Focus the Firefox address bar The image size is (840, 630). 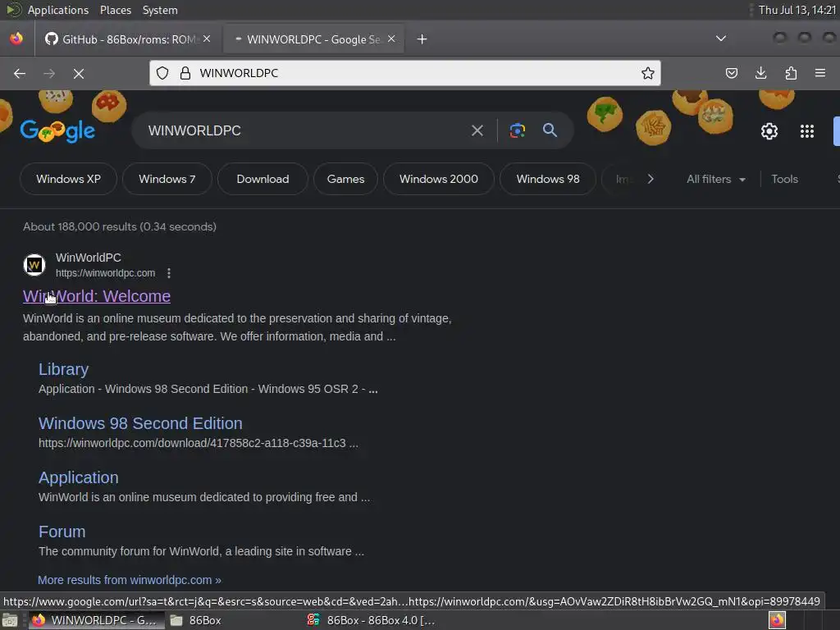(405, 73)
